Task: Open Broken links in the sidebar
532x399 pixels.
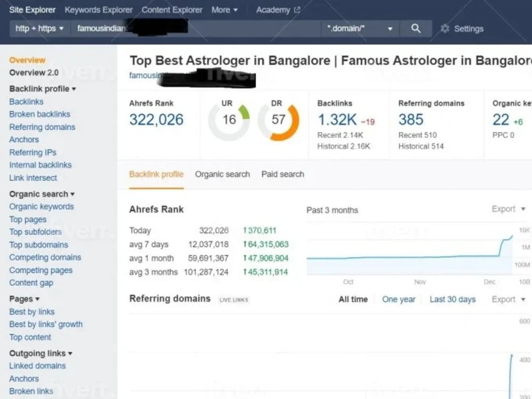Action: point(31,391)
